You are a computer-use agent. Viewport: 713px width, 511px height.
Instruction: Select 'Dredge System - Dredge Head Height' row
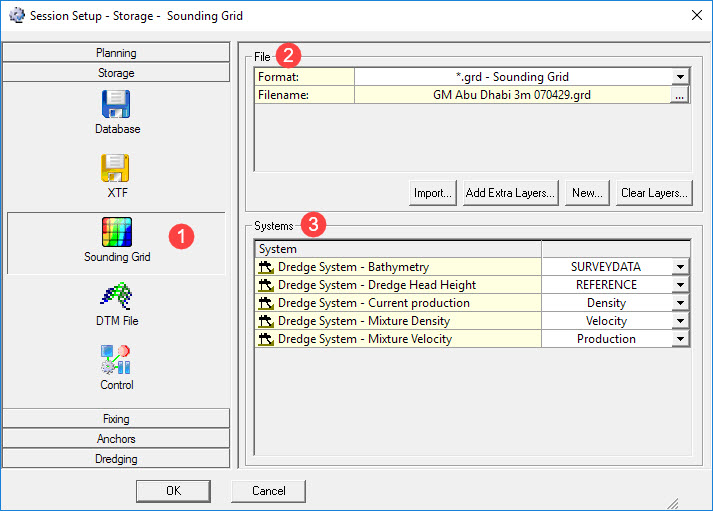[398, 285]
